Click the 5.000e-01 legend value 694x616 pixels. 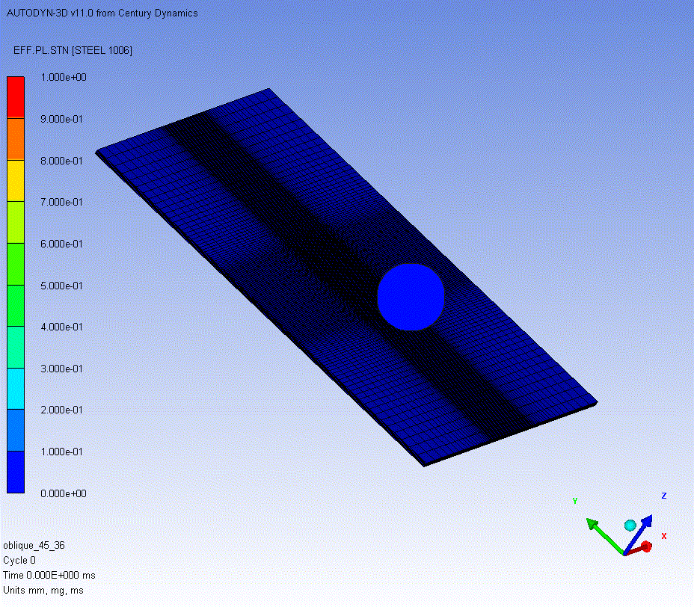coord(61,286)
